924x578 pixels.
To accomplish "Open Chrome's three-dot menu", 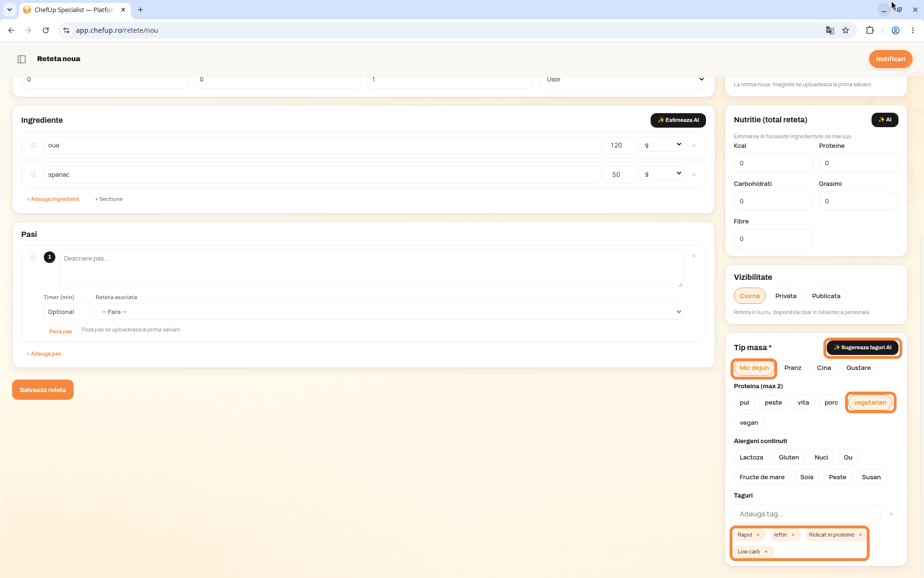I will [913, 30].
